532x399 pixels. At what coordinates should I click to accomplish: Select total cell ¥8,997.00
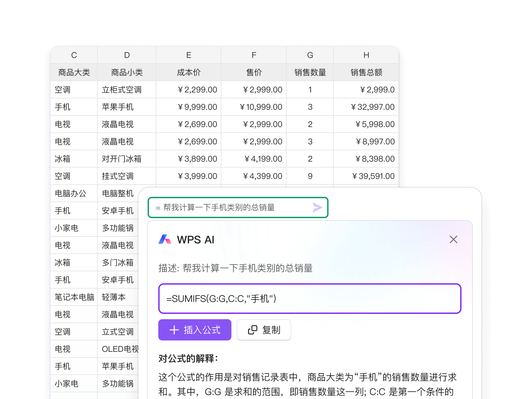(x=366, y=141)
